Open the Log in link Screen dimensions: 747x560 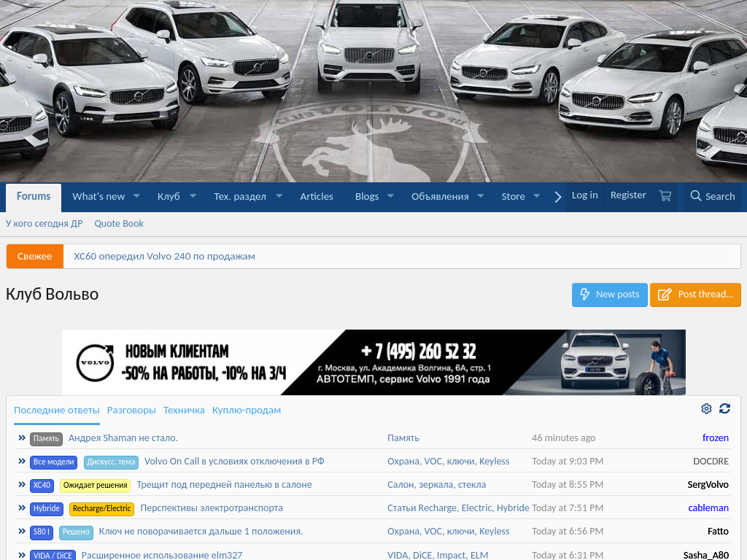tap(584, 195)
